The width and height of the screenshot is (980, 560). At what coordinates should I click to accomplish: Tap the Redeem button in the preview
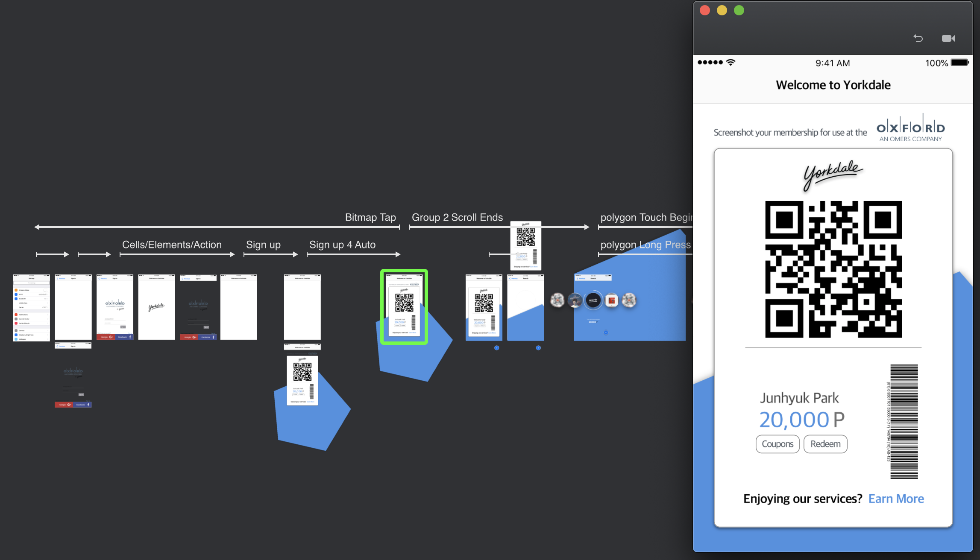point(825,444)
